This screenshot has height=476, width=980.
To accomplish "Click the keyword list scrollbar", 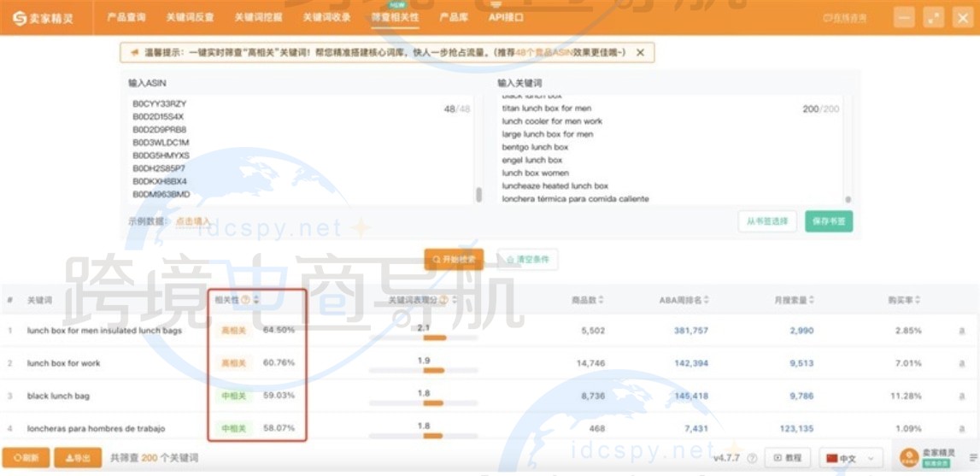I will [x=848, y=199].
